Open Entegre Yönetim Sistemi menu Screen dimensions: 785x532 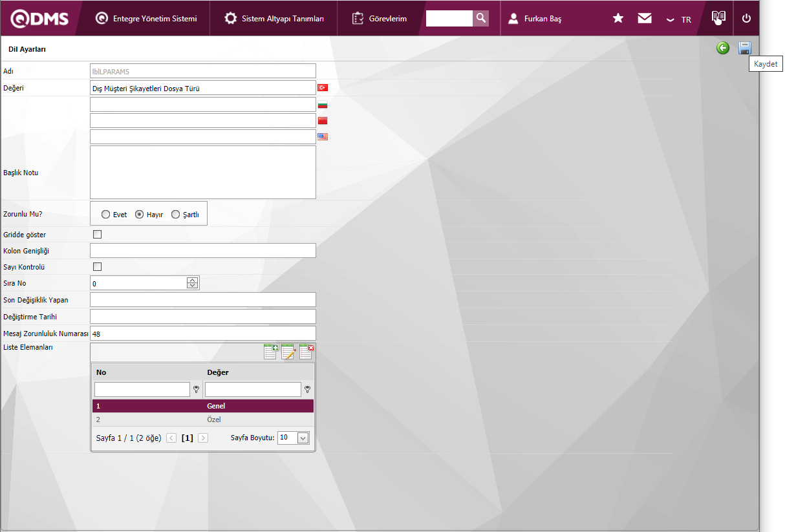click(146, 19)
